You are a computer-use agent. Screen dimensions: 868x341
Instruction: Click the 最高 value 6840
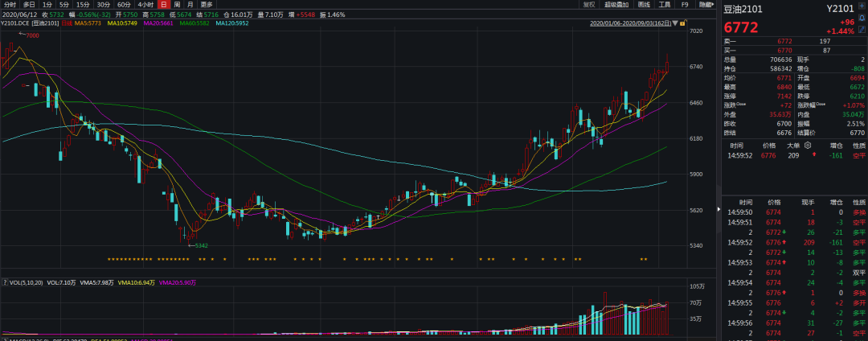[785, 87]
